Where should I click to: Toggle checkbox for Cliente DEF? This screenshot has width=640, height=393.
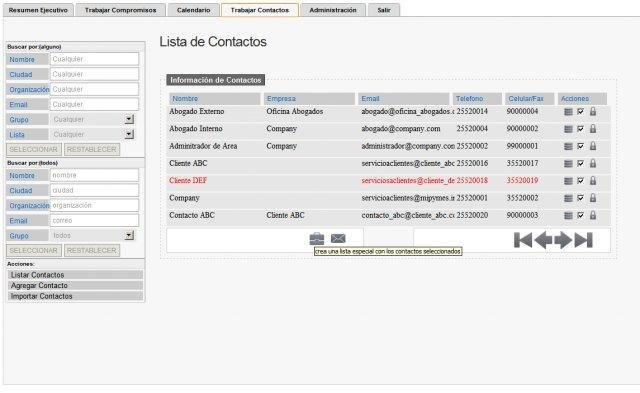580,181
